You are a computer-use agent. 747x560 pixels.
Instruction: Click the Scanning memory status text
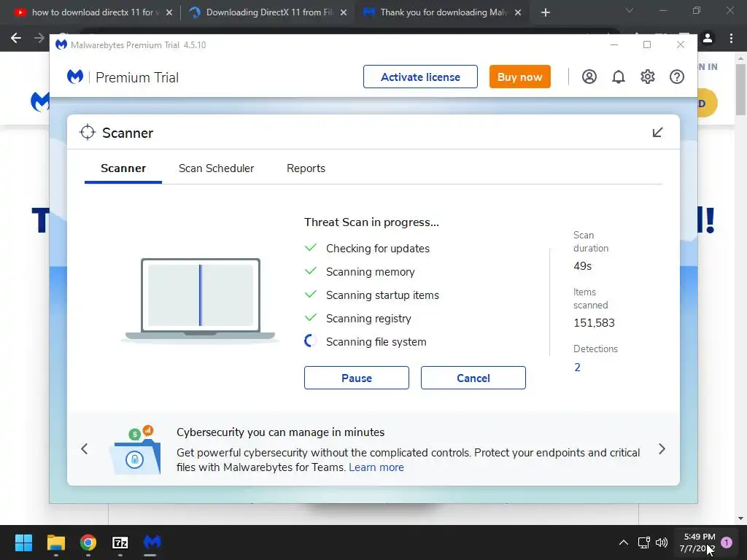coord(370,272)
